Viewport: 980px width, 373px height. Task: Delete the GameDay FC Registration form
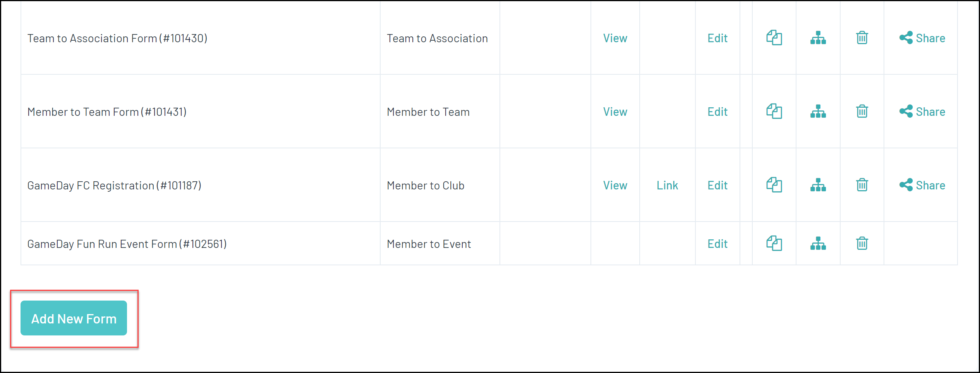click(862, 185)
